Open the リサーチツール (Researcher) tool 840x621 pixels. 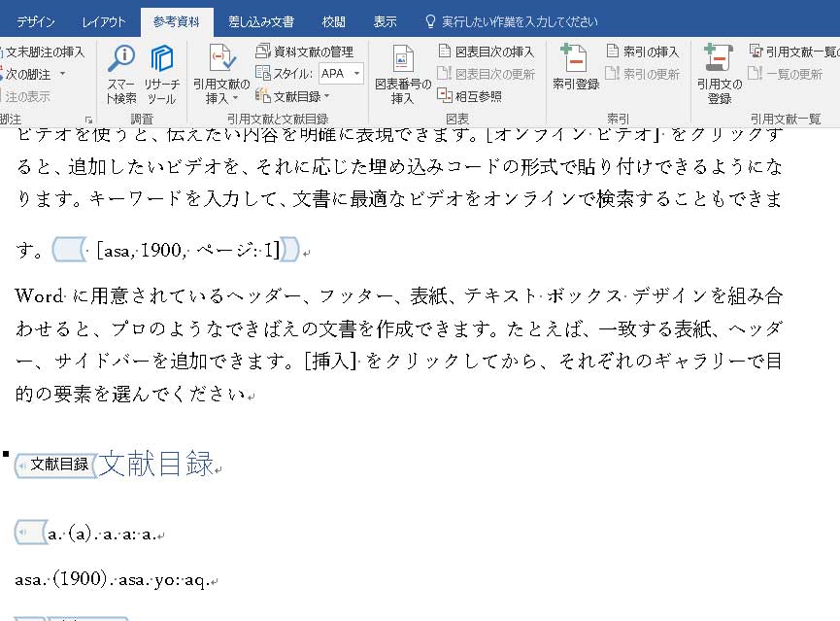click(162, 60)
